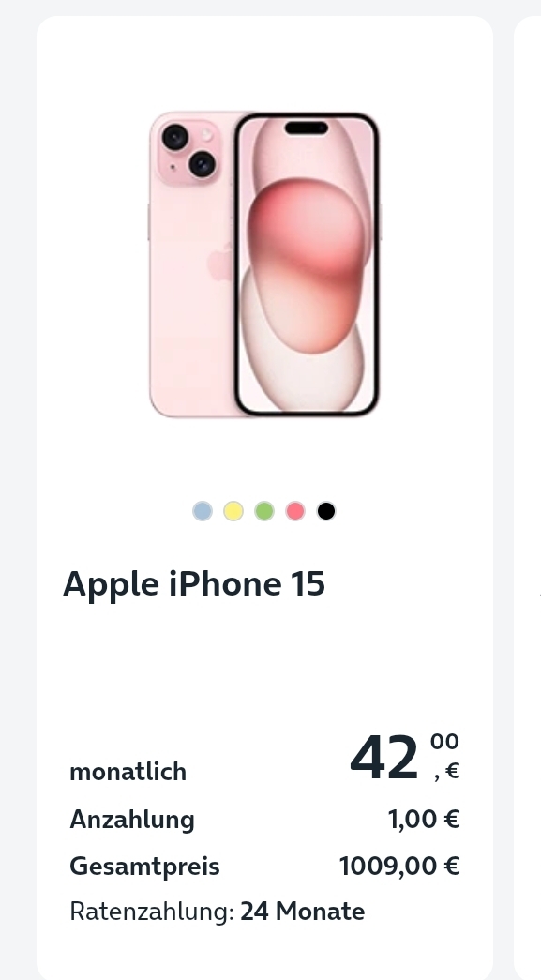Click the dual camera on iPhone back

(x=188, y=151)
